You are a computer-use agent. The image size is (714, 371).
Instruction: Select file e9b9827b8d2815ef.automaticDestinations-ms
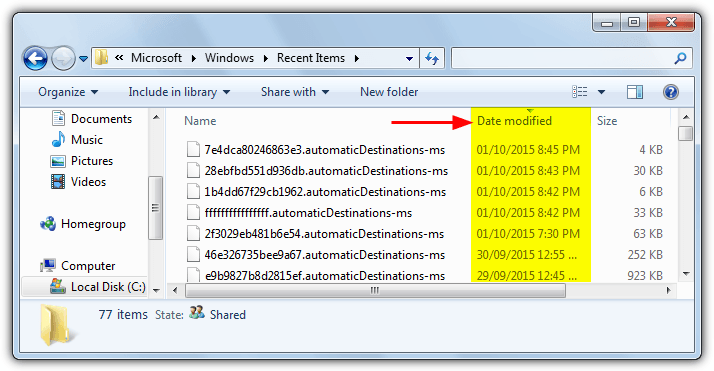pos(325,275)
